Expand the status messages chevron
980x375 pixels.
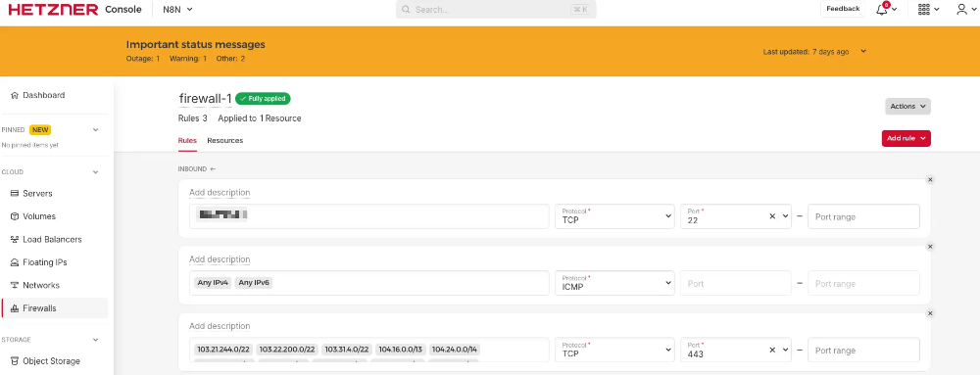point(863,51)
